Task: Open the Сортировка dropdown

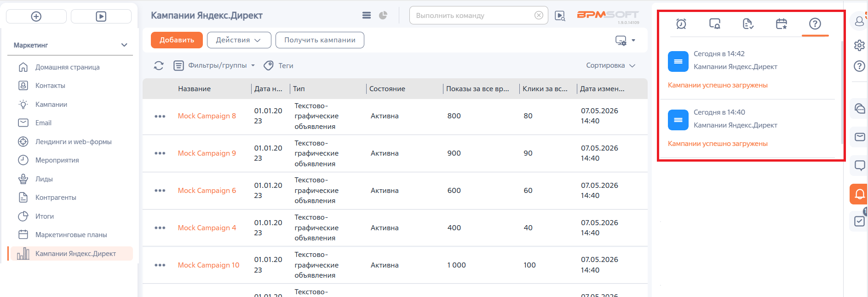Action: pyautogui.click(x=611, y=66)
